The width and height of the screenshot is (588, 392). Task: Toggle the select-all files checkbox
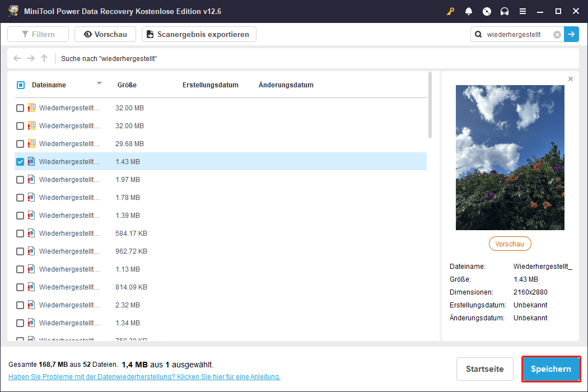pyautogui.click(x=21, y=85)
